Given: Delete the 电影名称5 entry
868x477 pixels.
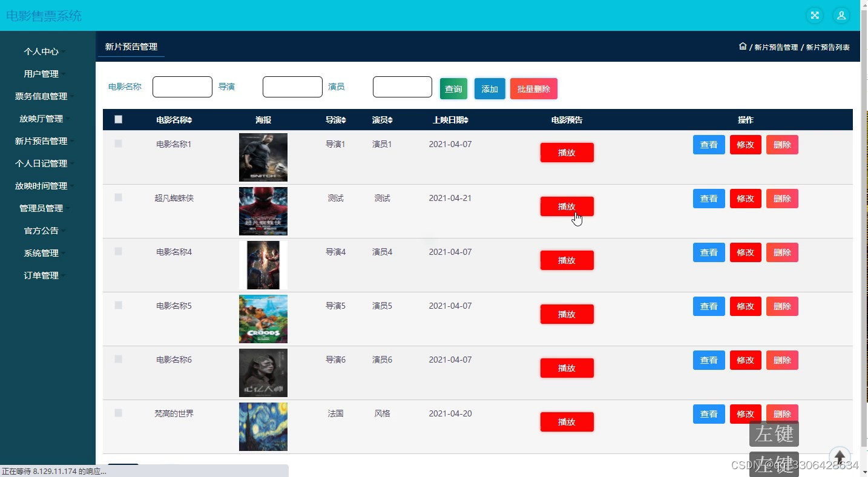Looking at the screenshot, I should click(x=782, y=306).
